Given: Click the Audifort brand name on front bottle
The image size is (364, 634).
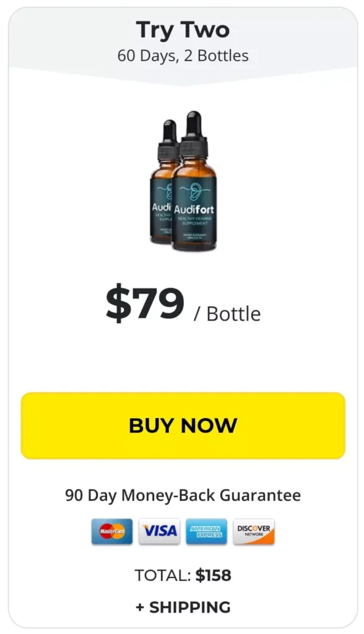Looking at the screenshot, I should [x=194, y=210].
